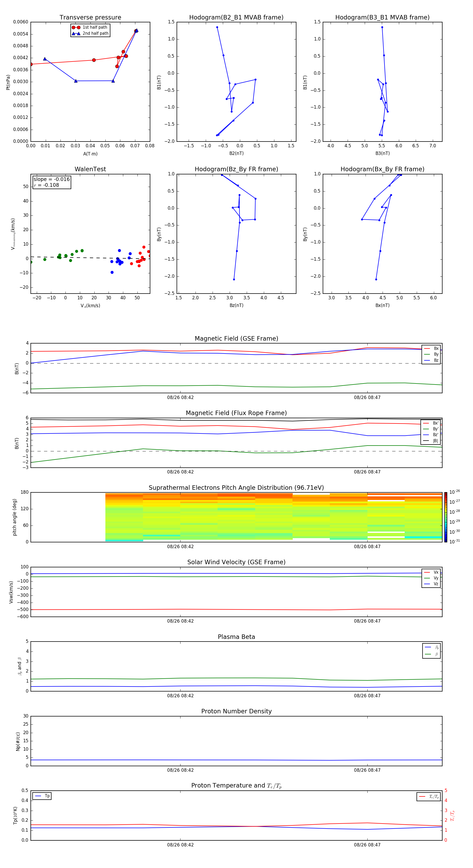Click the green Walen point near VA = 11
This screenshot has width=473, height=868.
(82, 251)
